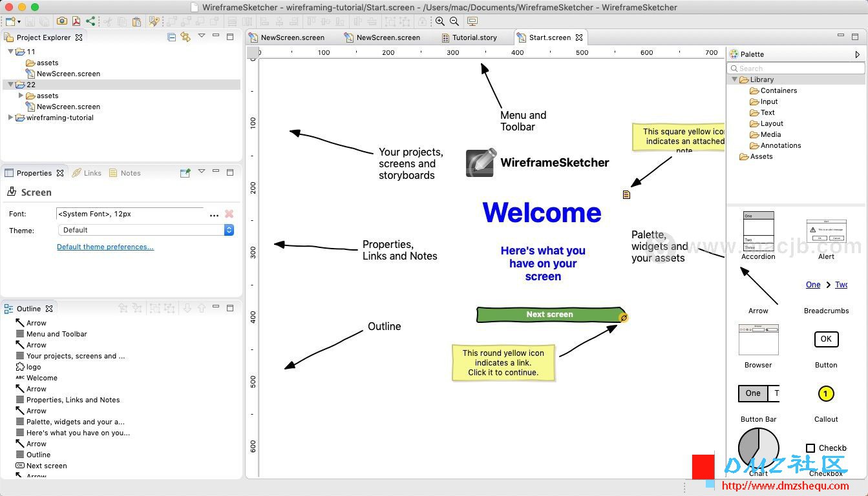The width and height of the screenshot is (868, 496).
Task: Click the WireframeSketcher logo image on canvas
Action: coord(481,163)
